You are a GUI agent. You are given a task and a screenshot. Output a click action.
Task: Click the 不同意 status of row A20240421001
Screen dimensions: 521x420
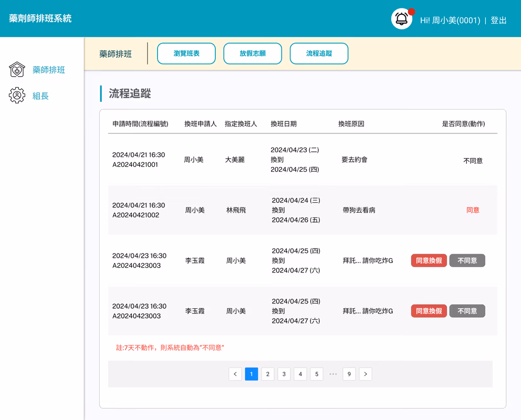click(473, 161)
